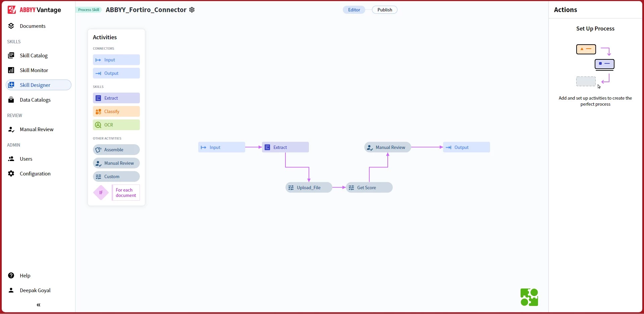Open Manual Review from the sidebar
644x314 pixels.
(37, 129)
